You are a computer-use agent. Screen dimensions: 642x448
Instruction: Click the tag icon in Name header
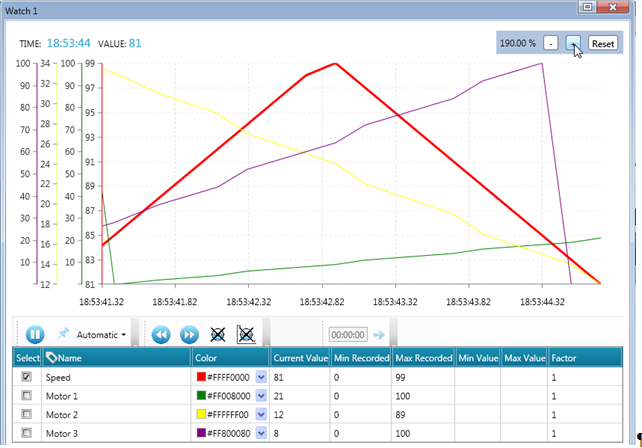[x=52, y=357]
